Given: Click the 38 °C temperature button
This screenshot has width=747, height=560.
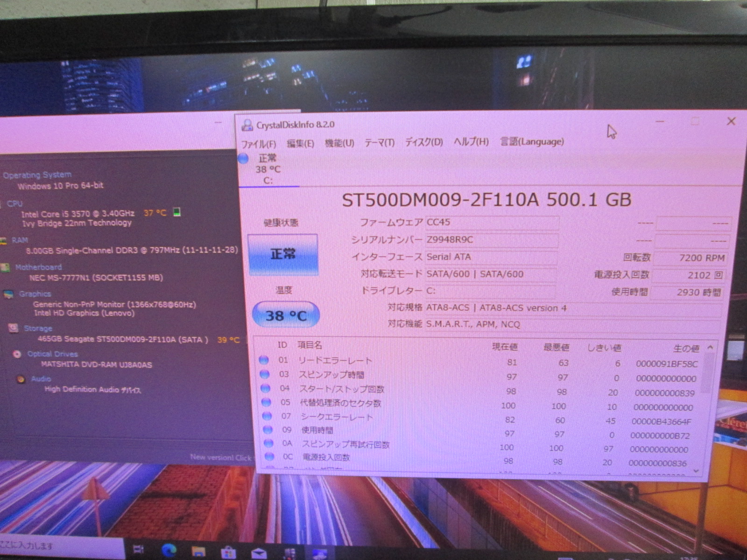Looking at the screenshot, I should pyautogui.click(x=286, y=315).
